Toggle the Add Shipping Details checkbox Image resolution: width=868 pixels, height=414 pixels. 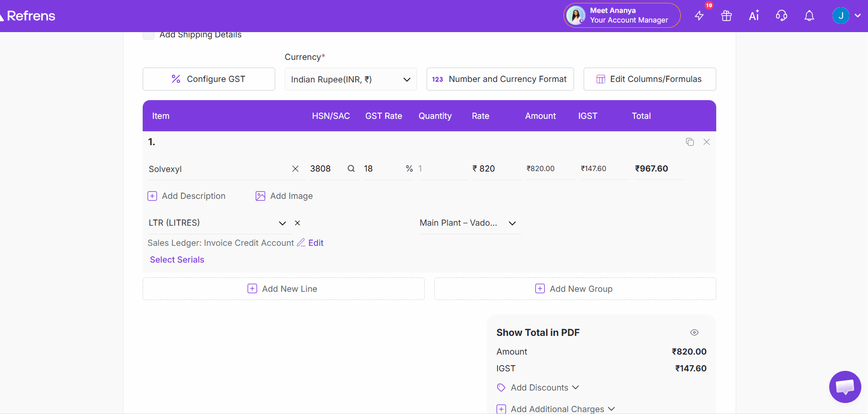[x=149, y=35]
